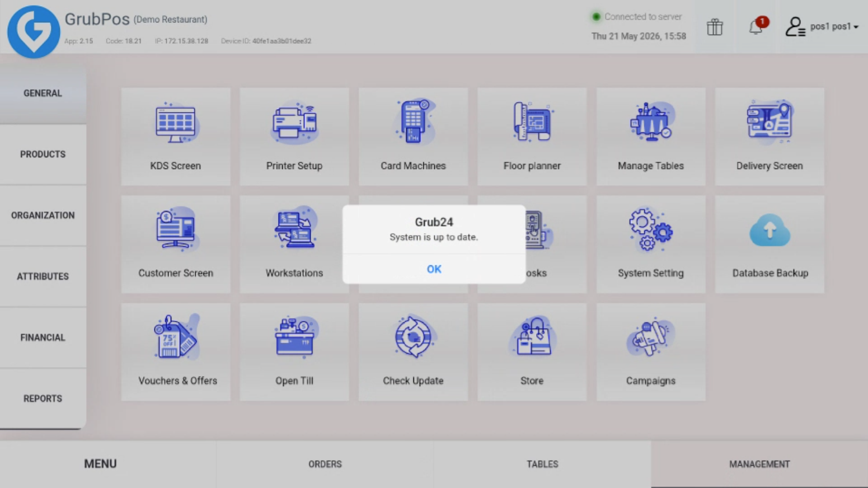Screen dimensions: 868x488
Task: Click the Device ID value in header
Action: point(281,41)
